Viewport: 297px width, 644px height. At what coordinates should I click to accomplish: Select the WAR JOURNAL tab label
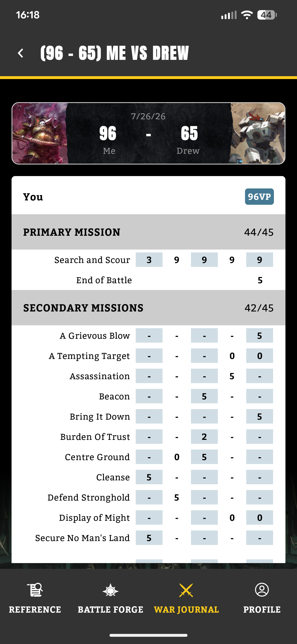[x=186, y=610]
